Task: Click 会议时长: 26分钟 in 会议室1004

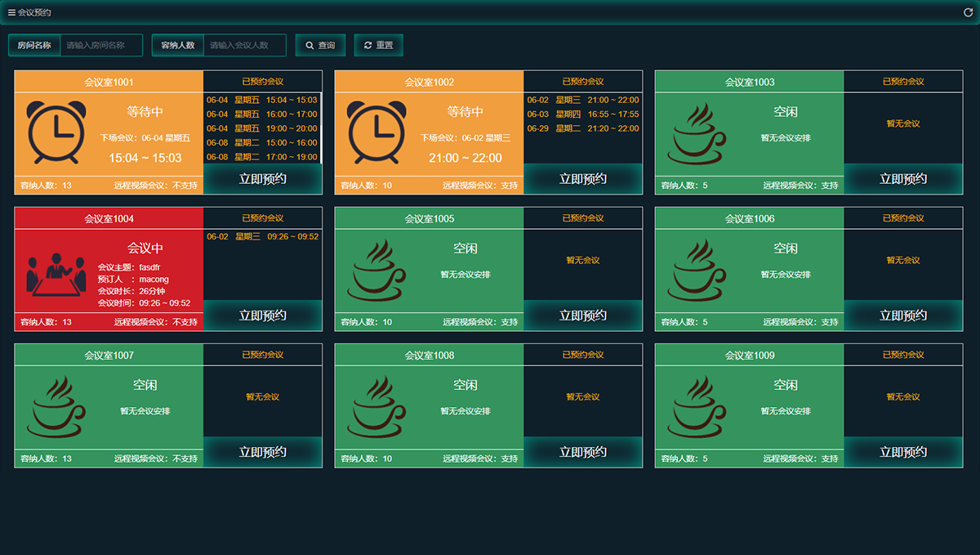Action: pos(131,291)
